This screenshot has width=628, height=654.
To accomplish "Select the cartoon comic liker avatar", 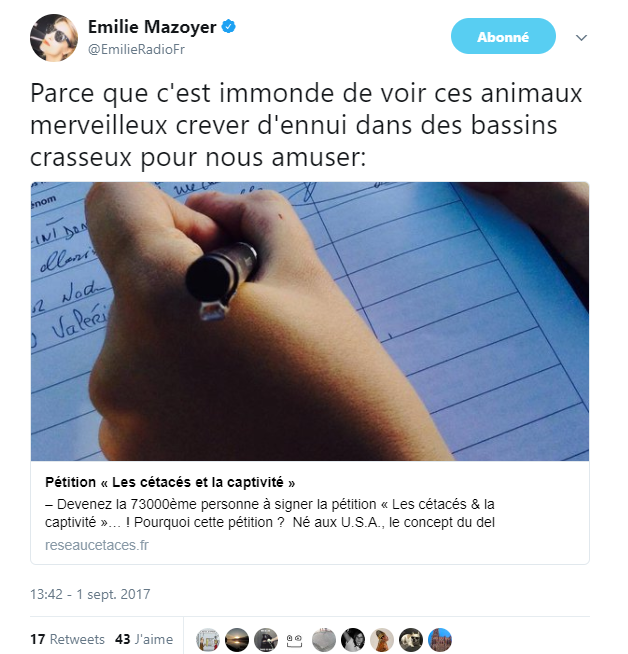I will 208,640.
